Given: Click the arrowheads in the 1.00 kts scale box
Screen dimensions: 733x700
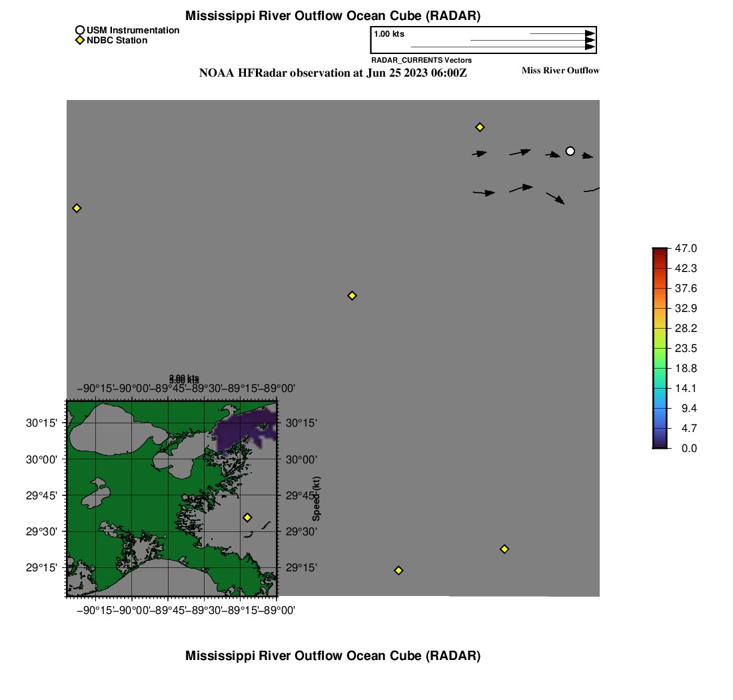Looking at the screenshot, I should pos(590,40).
